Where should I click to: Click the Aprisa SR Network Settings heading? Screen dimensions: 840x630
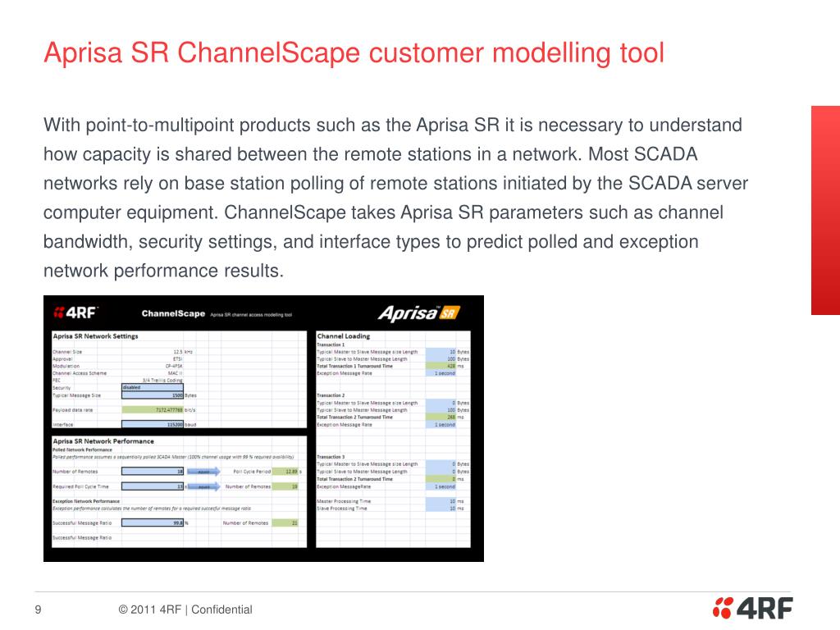[x=95, y=336]
